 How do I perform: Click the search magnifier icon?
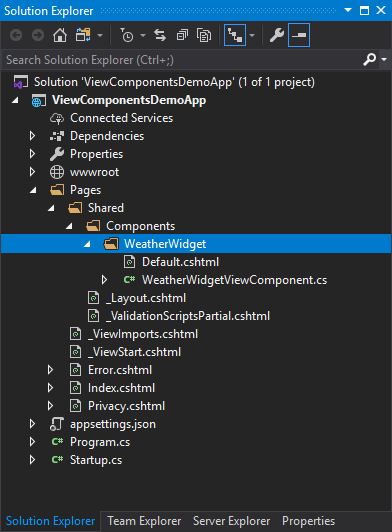coord(369,60)
